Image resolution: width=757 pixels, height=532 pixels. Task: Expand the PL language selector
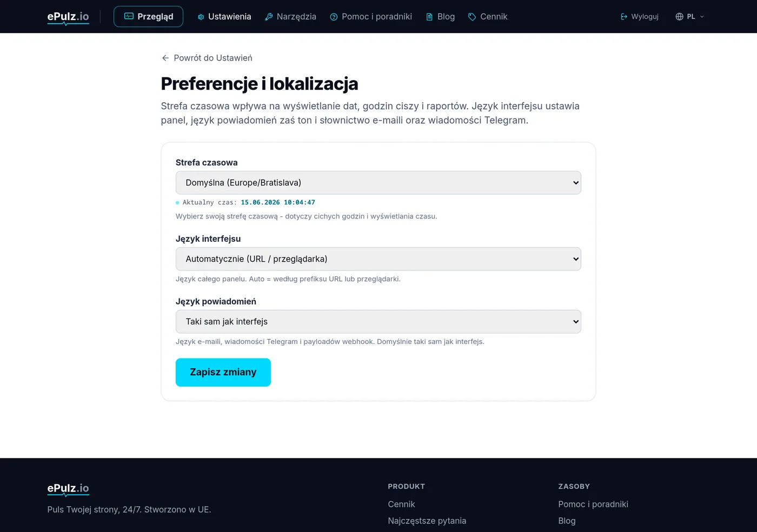coord(690,17)
